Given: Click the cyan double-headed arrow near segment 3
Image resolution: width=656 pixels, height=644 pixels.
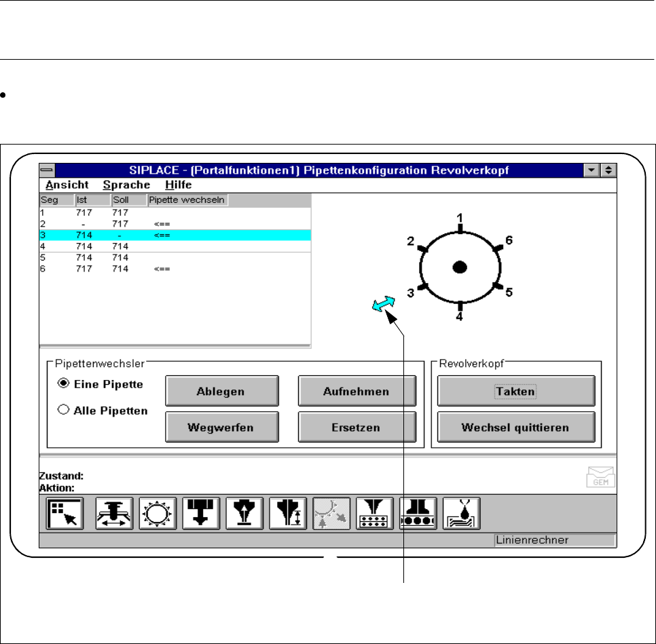Looking at the screenshot, I should click(383, 304).
